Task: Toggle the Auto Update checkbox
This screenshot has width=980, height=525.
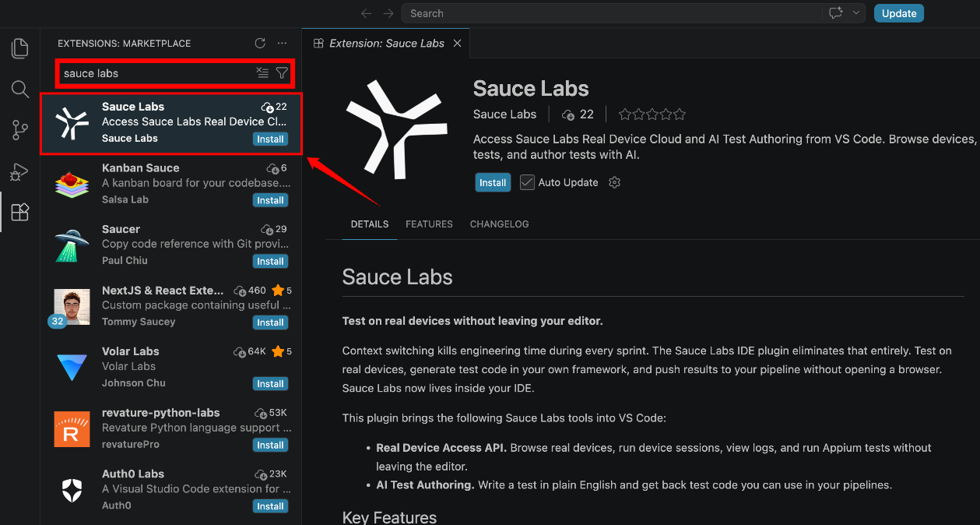Action: 527,182
